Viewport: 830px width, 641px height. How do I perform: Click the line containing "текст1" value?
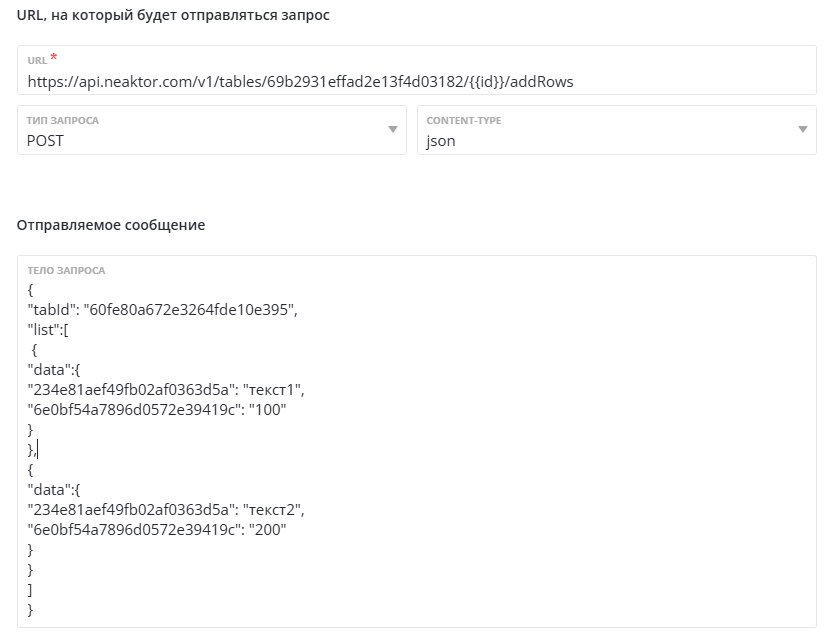(165, 390)
